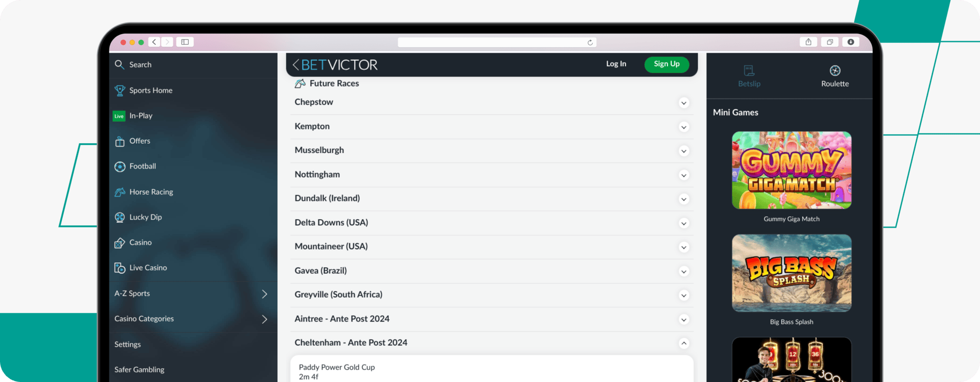This screenshot has height=382, width=980.
Task: Click the Mini Games heading
Action: pyautogui.click(x=735, y=113)
